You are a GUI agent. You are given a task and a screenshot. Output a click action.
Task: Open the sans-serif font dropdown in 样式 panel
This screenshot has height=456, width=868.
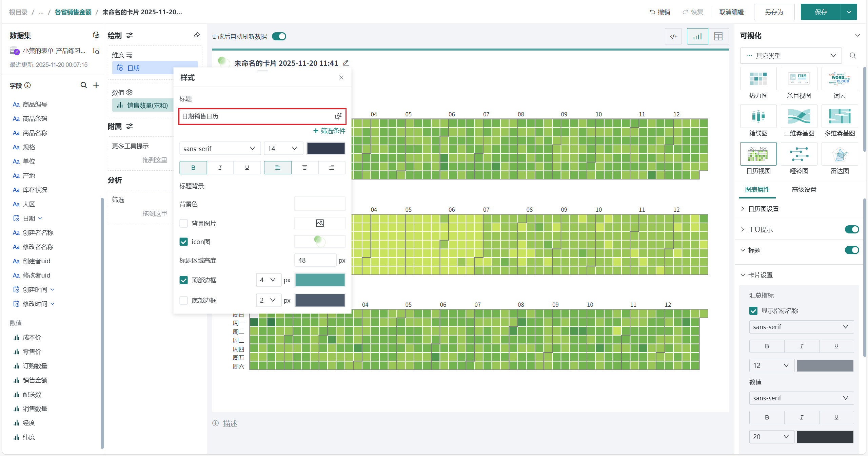tap(219, 149)
